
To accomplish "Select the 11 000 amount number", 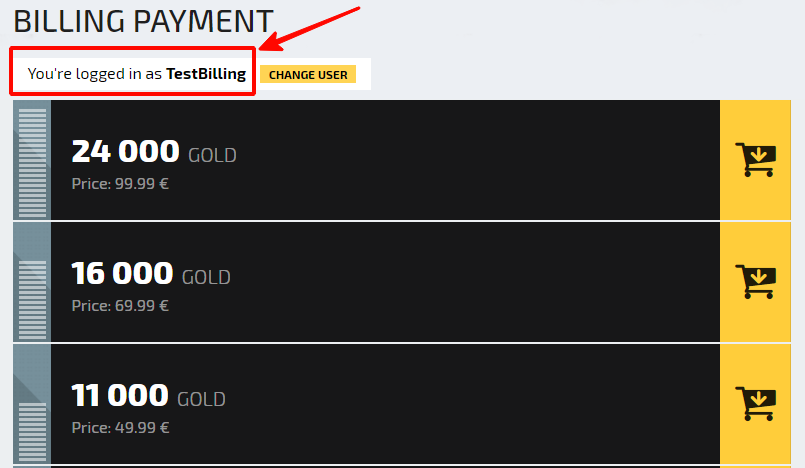I will (120, 395).
